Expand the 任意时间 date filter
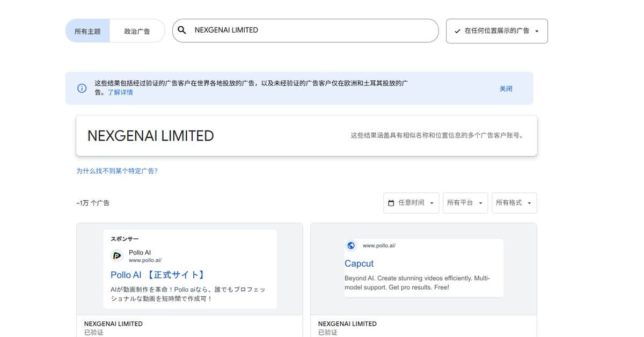 [411, 203]
